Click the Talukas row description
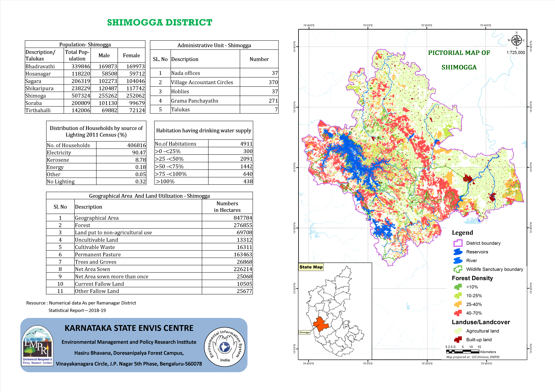Image resolution: width=555 pixels, height=392 pixels. 180,109
